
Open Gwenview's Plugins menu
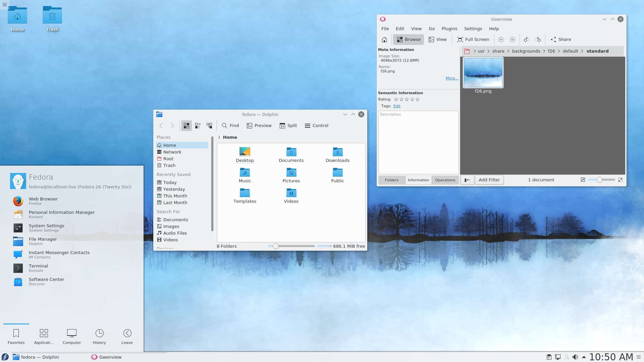(x=449, y=28)
